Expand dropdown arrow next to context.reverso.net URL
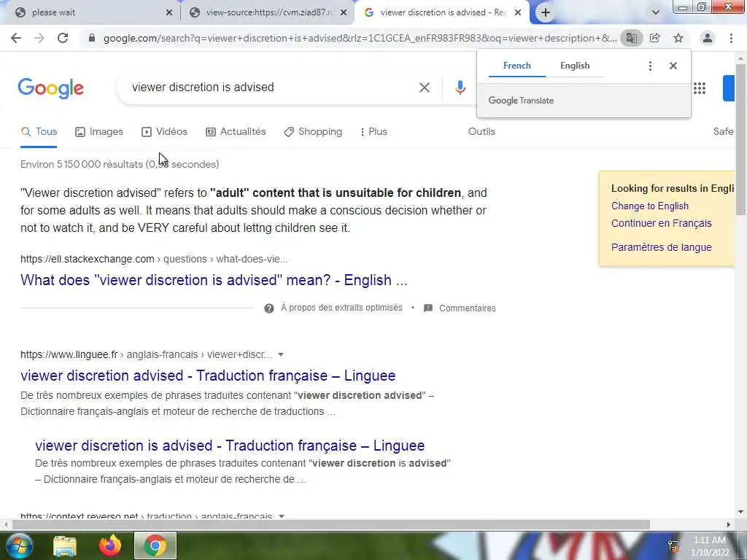The image size is (747, 560). pyautogui.click(x=281, y=516)
